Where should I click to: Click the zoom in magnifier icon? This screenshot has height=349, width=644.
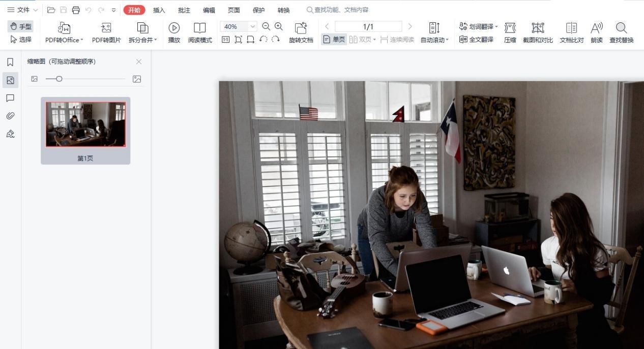coord(279,26)
